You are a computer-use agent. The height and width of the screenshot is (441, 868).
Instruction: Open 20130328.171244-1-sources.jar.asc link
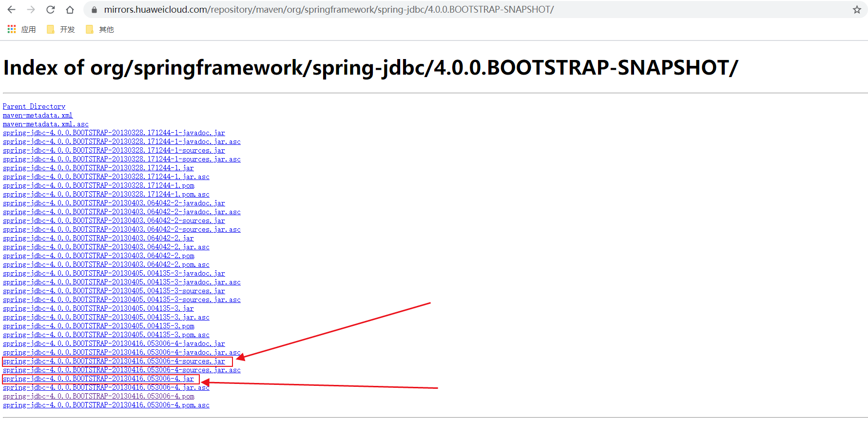click(x=122, y=159)
